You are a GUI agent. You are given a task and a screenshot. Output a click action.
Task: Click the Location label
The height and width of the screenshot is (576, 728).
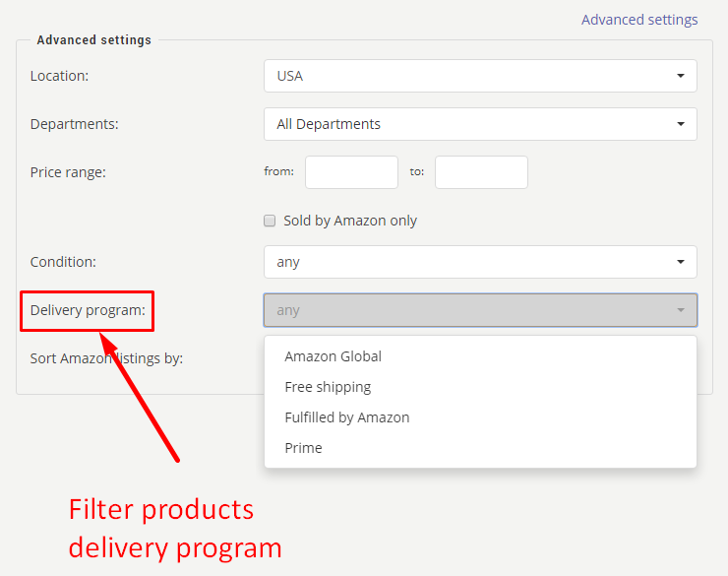pos(59,76)
